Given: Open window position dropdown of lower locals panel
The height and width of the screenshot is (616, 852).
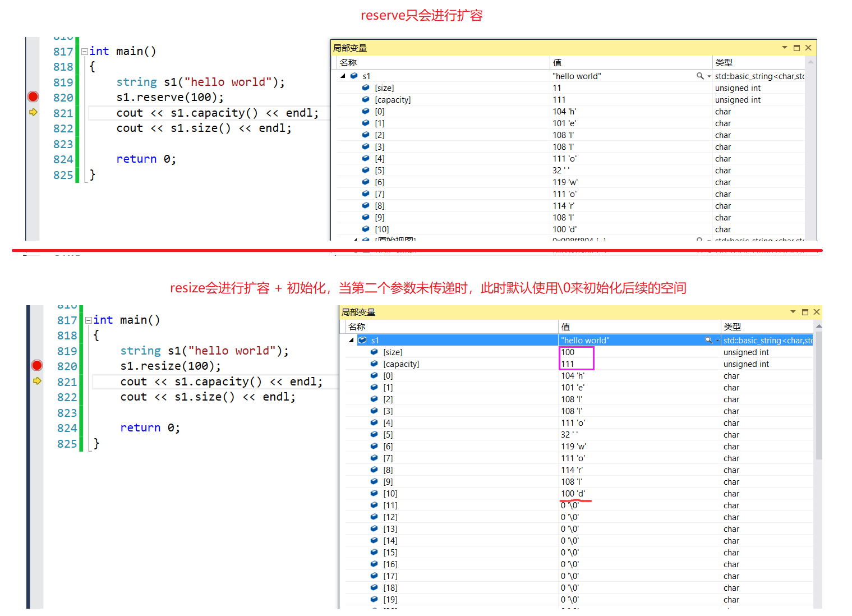Looking at the screenshot, I should coord(793,312).
